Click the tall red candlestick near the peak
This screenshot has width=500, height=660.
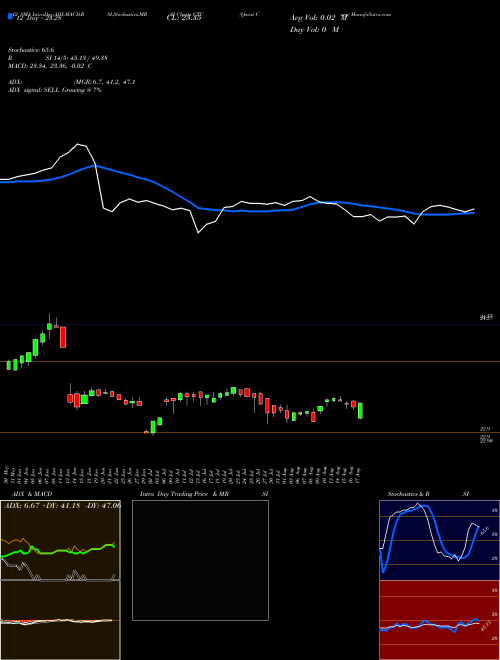coord(63,337)
